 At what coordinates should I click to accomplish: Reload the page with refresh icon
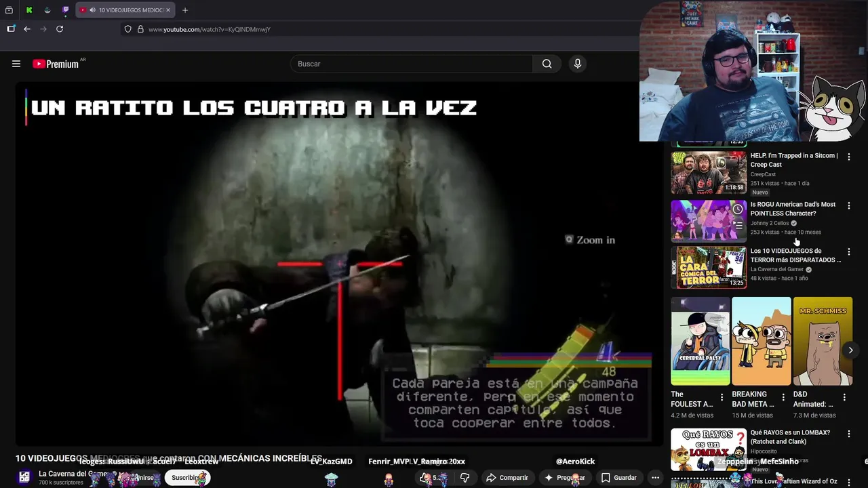[x=60, y=29]
